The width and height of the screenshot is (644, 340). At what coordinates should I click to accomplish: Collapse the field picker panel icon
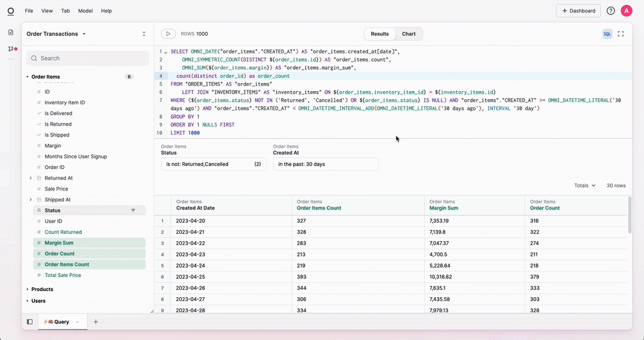(144, 34)
